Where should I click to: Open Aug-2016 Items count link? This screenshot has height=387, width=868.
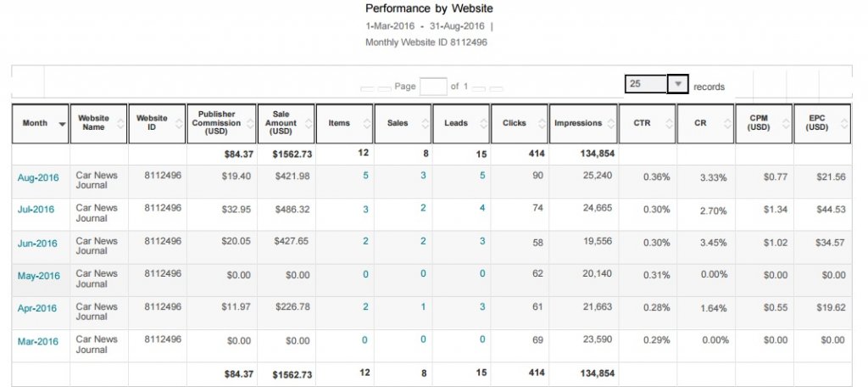click(x=365, y=176)
